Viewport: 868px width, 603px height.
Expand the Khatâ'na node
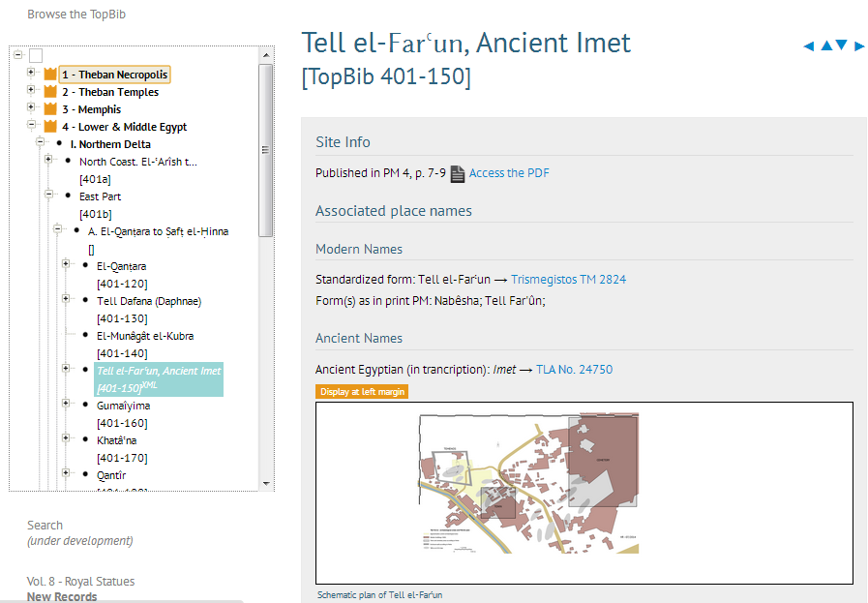[x=66, y=438]
